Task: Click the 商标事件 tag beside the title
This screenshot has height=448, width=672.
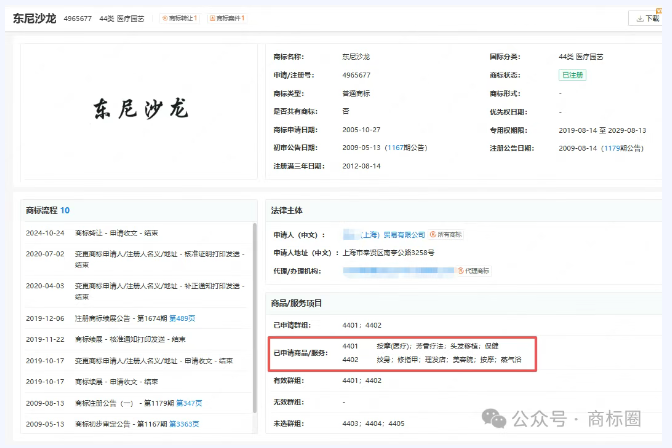Action: tap(227, 18)
